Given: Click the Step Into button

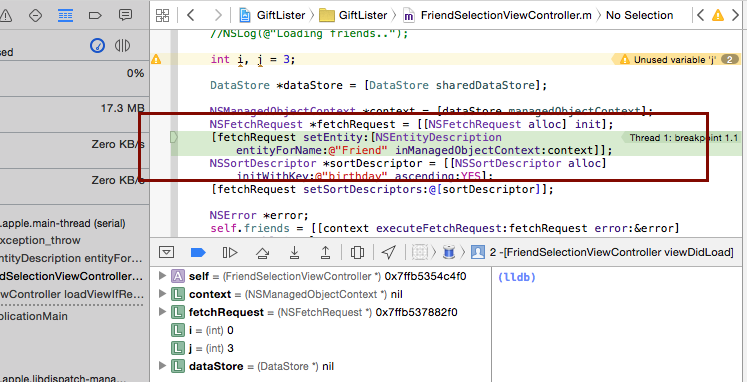Looking at the screenshot, I should (x=294, y=252).
